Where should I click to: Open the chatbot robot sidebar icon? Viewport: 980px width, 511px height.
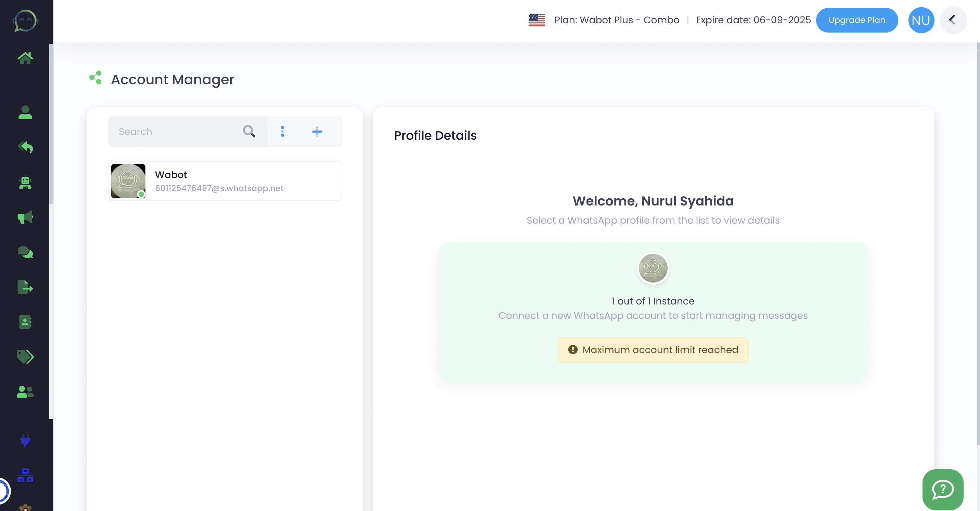(25, 183)
